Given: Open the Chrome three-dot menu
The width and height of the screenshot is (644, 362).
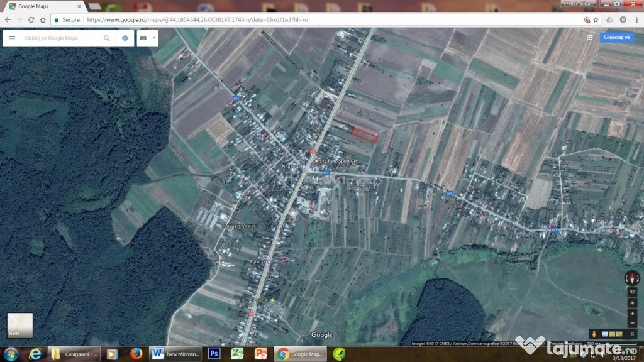Looking at the screenshot, I should [636, 19].
